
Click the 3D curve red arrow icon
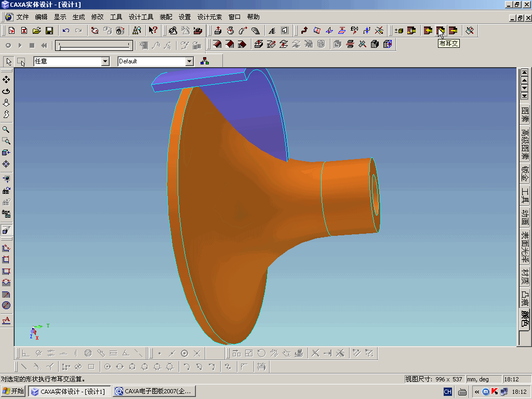(304, 31)
